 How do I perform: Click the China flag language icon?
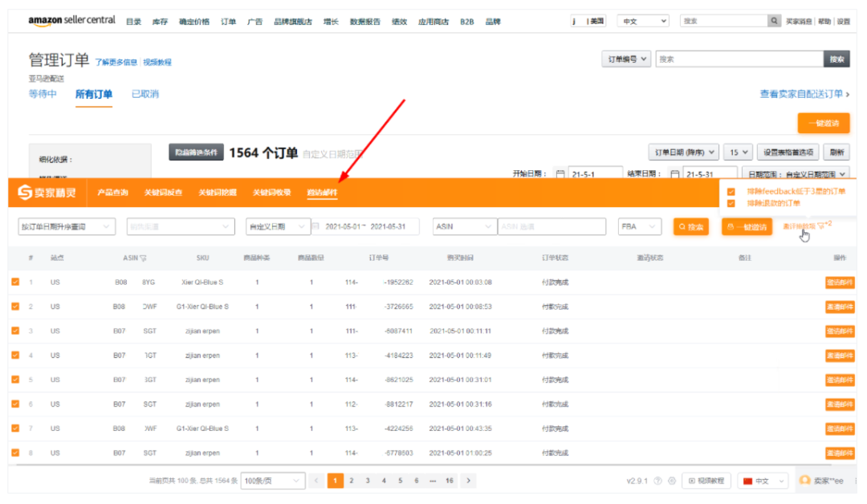click(x=747, y=482)
